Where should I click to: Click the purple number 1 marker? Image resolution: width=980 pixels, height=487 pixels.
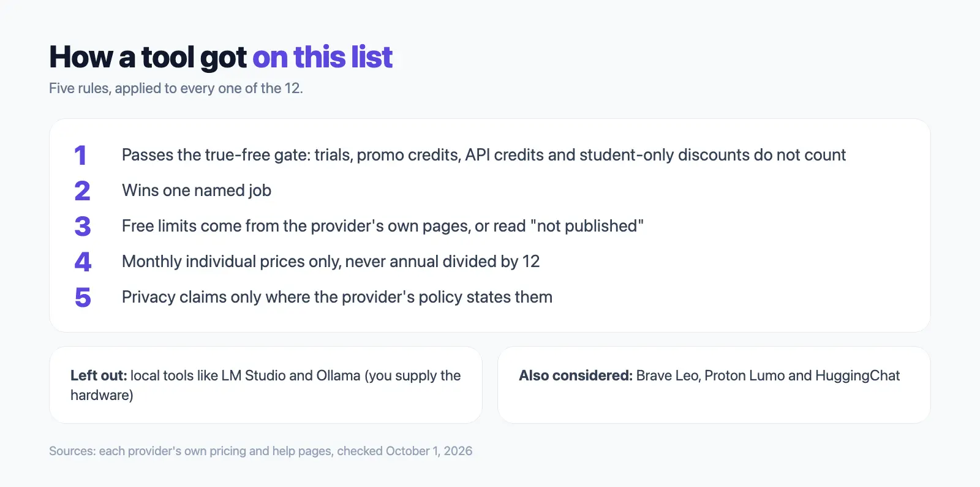[x=80, y=156]
